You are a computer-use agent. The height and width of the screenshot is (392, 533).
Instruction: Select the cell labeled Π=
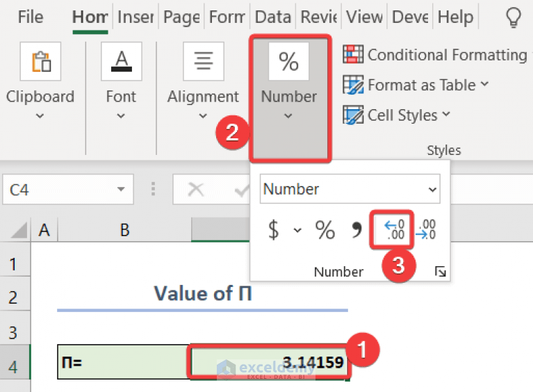pos(124,361)
